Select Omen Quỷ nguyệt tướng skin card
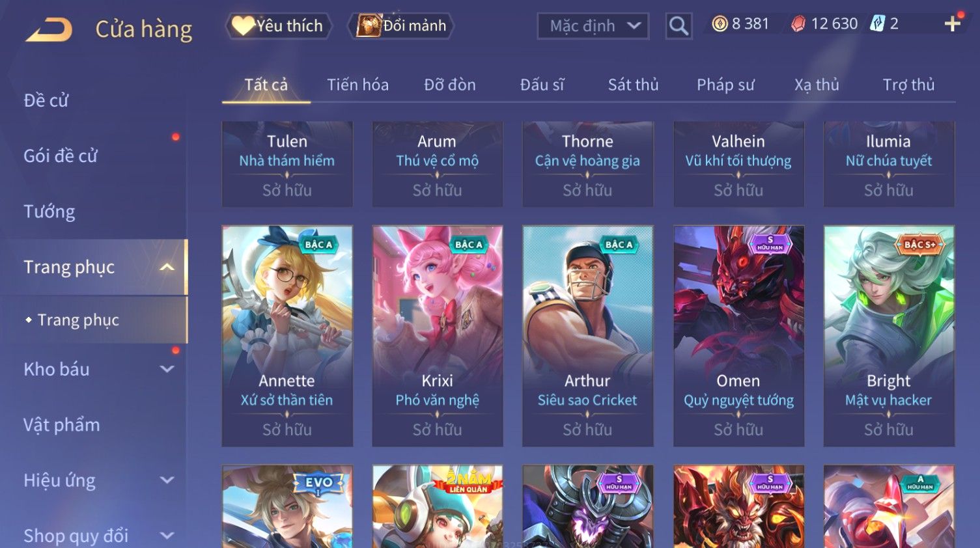The height and width of the screenshot is (548, 980). coord(738,336)
